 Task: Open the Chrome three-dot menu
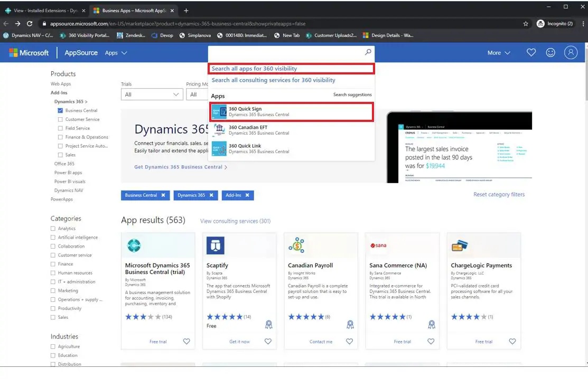click(583, 24)
